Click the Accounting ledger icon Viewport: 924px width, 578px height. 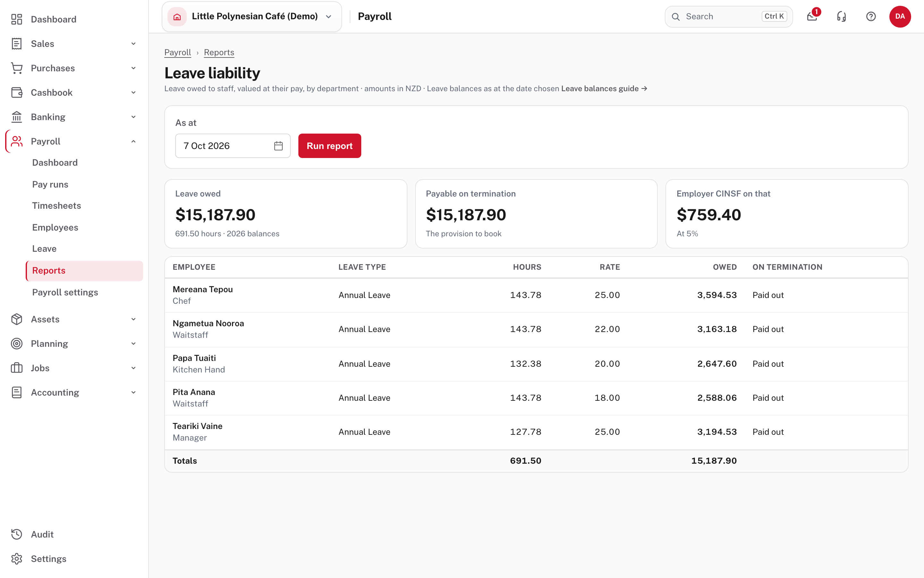[16, 393]
